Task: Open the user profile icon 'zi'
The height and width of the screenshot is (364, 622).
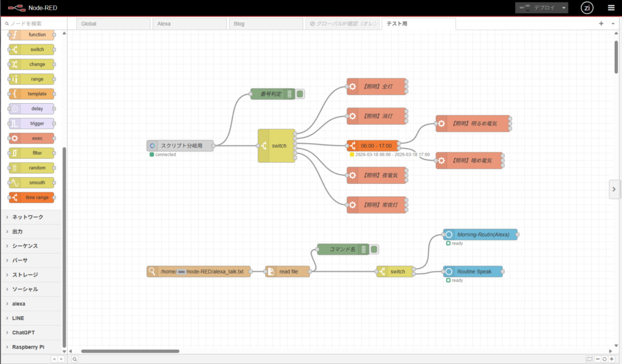Action: pos(587,8)
